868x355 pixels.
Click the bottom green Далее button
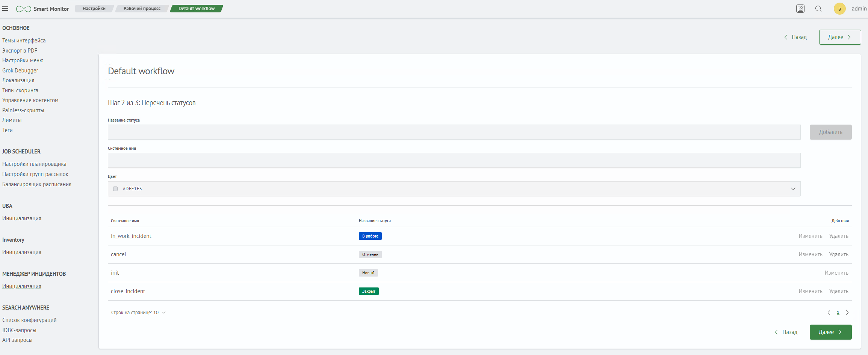[x=830, y=332]
